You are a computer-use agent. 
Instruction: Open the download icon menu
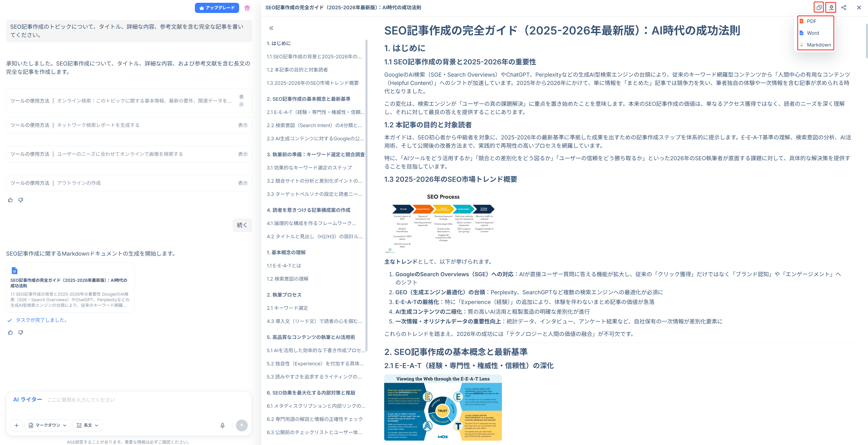point(831,7)
